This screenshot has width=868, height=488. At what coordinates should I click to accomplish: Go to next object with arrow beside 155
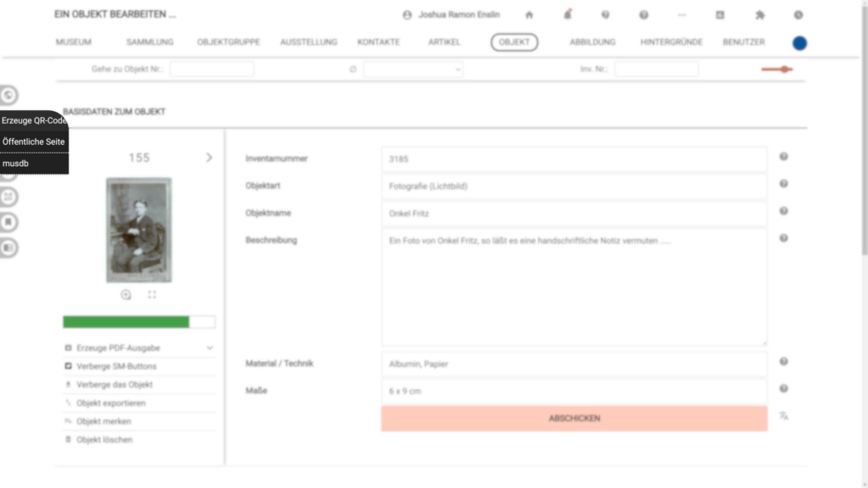[x=209, y=158]
